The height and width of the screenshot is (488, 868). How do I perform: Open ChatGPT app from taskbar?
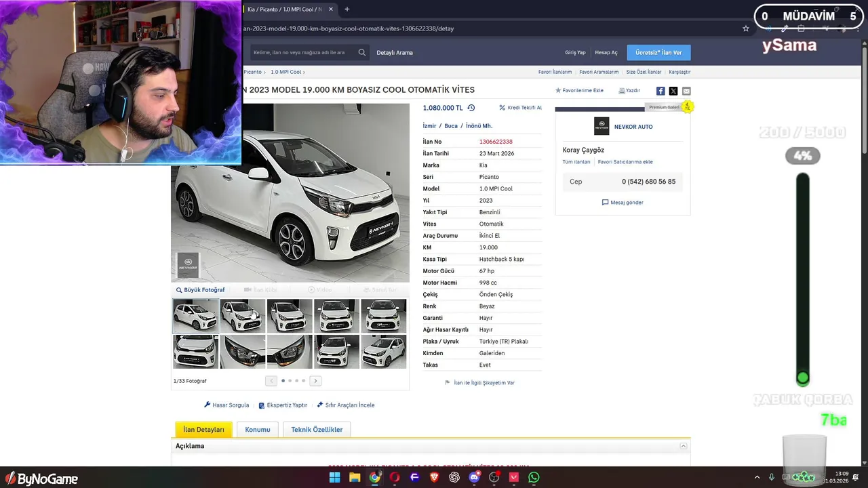coord(454,477)
